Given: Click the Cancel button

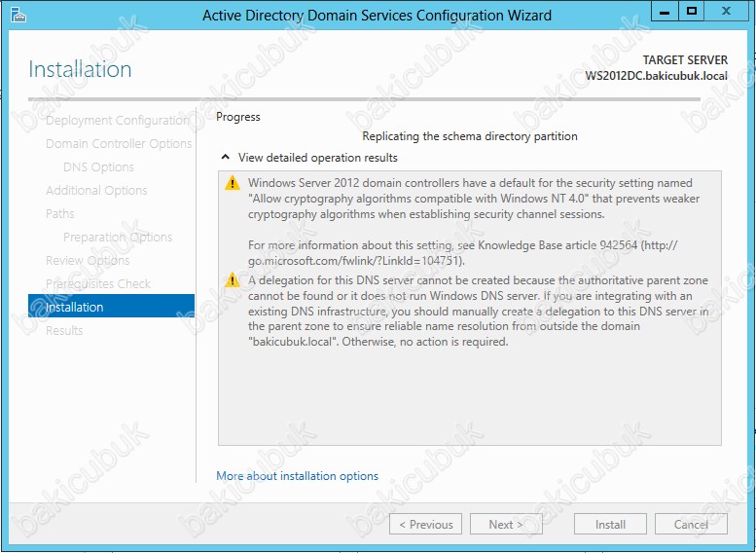Looking at the screenshot, I should point(691,524).
